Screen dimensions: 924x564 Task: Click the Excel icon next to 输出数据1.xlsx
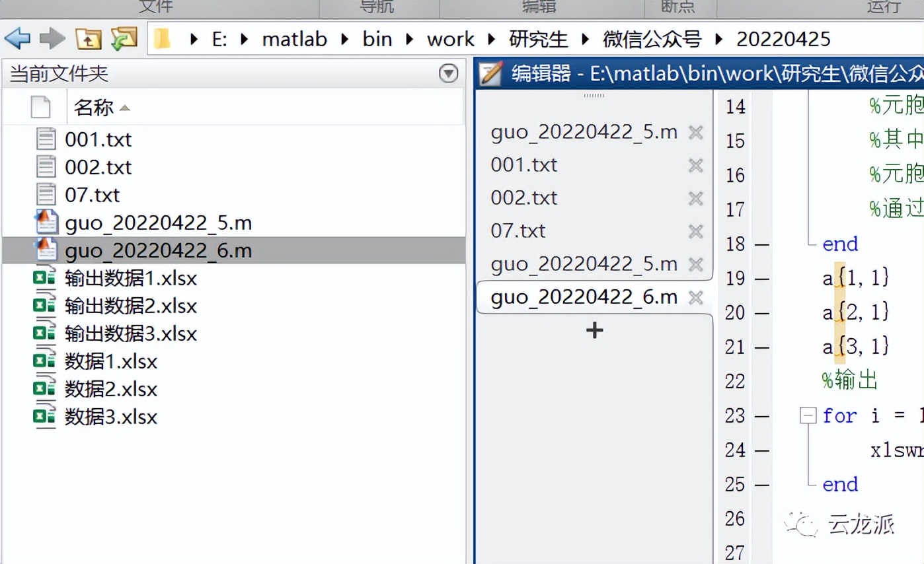44,278
